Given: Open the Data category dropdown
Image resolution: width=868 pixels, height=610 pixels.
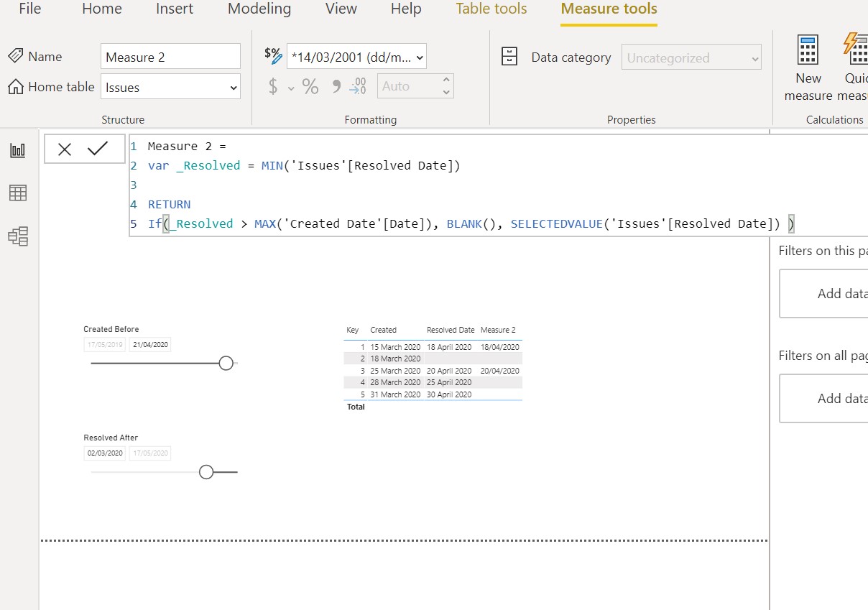Looking at the screenshot, I should 691,57.
